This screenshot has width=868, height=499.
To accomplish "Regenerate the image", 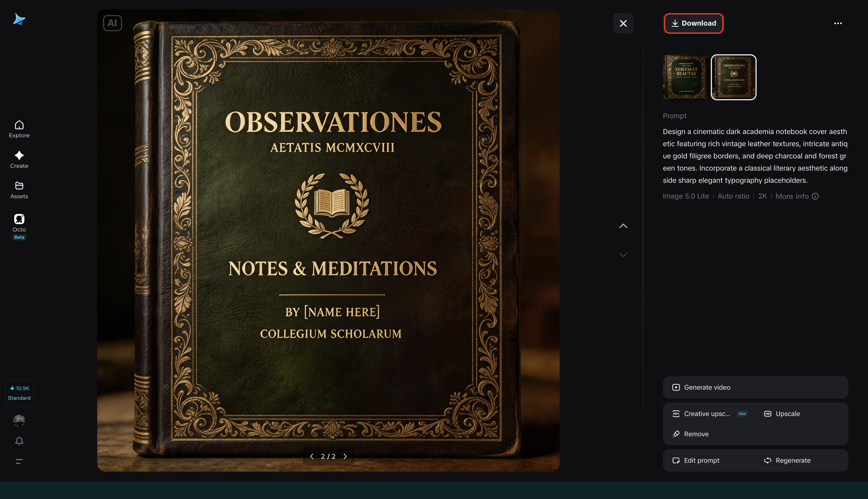I will [x=787, y=460].
